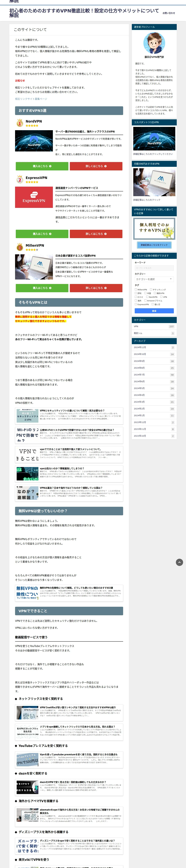This screenshot has height=868, width=186.
Task: Open the 格安シム category link
Action: click(x=154, y=333)
